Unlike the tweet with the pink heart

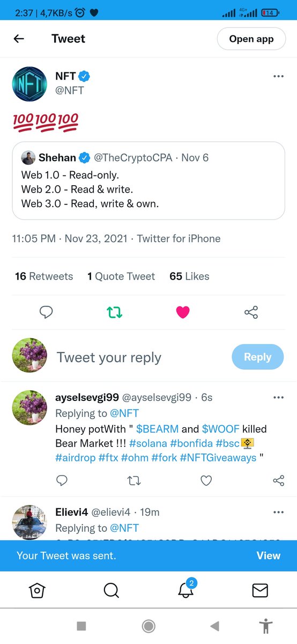click(183, 312)
